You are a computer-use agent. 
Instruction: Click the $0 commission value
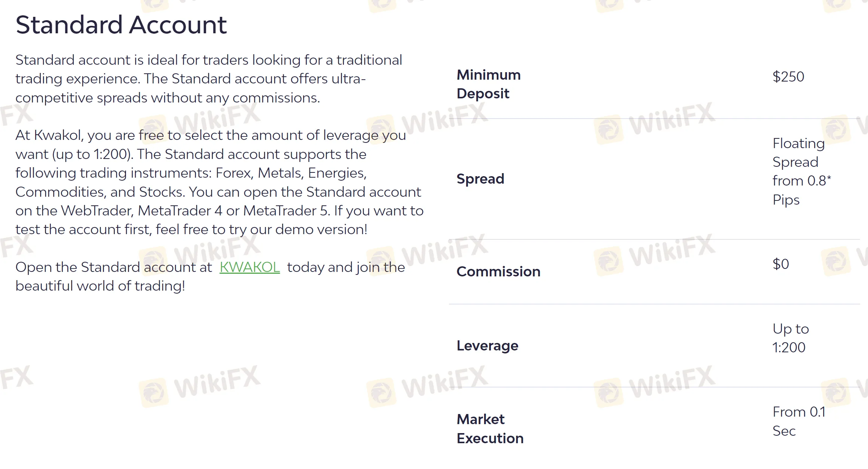click(781, 264)
